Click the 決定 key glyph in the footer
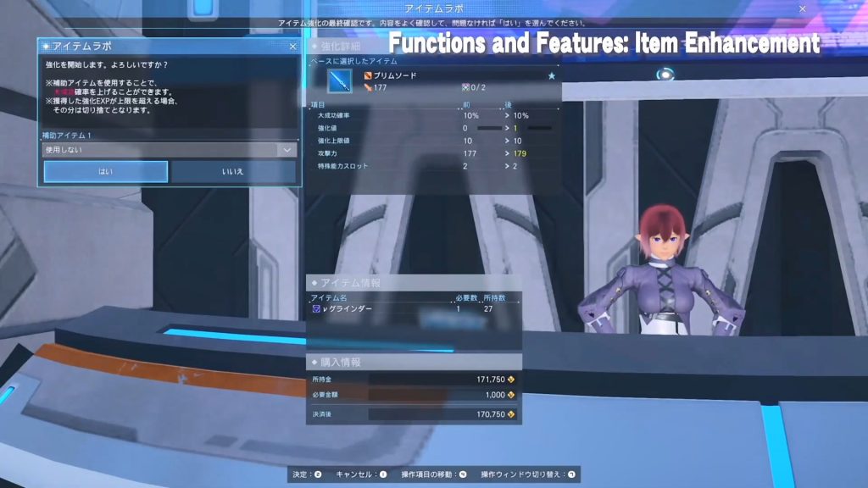The height and width of the screenshot is (488, 868). 318,474
